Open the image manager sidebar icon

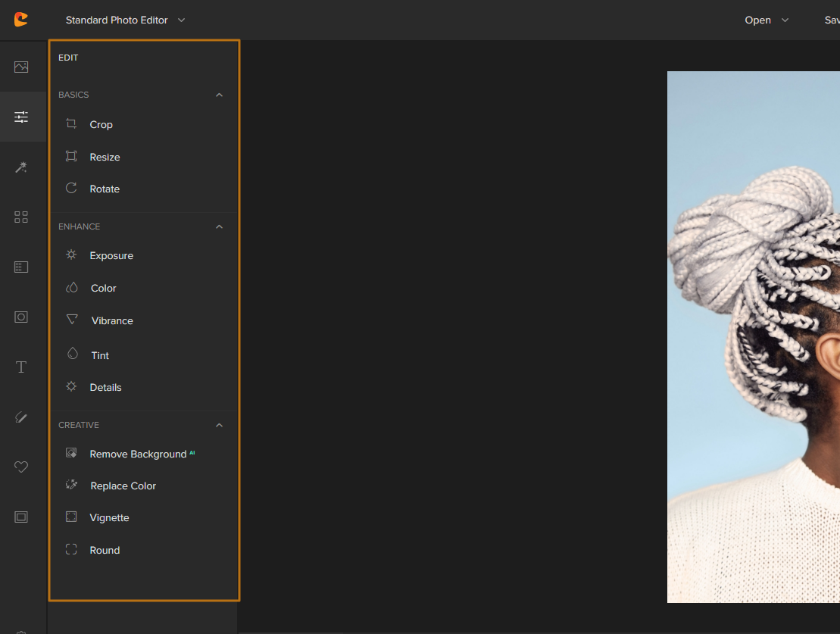coord(21,67)
